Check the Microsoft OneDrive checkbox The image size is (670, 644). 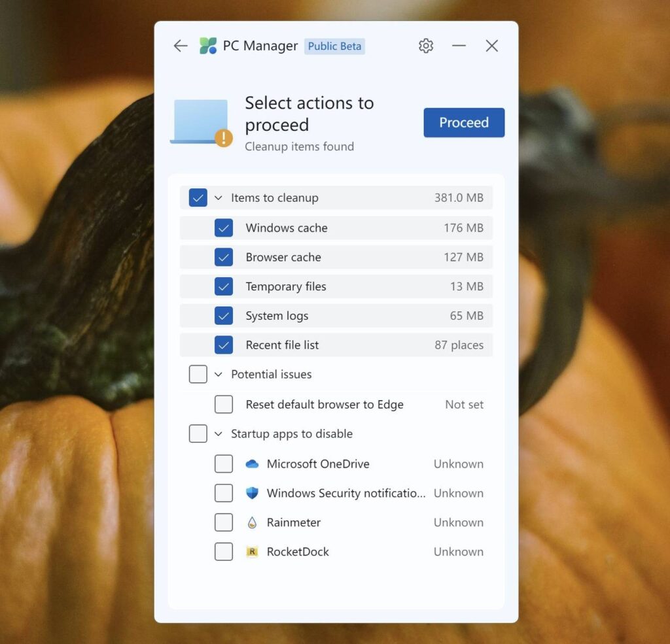click(224, 464)
